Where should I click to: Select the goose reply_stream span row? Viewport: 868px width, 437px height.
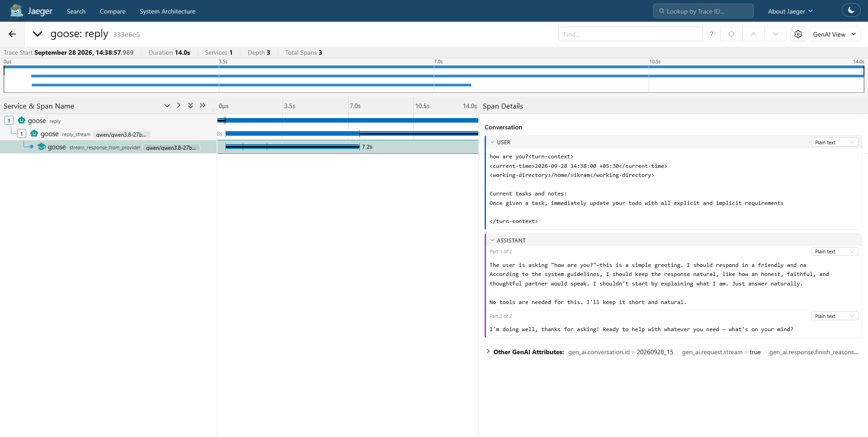[x=108, y=134]
